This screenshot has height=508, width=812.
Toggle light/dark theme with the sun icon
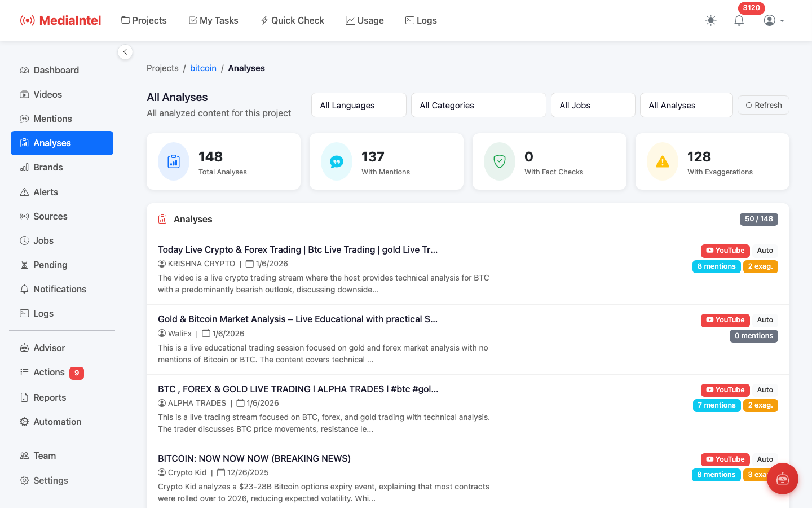click(710, 20)
